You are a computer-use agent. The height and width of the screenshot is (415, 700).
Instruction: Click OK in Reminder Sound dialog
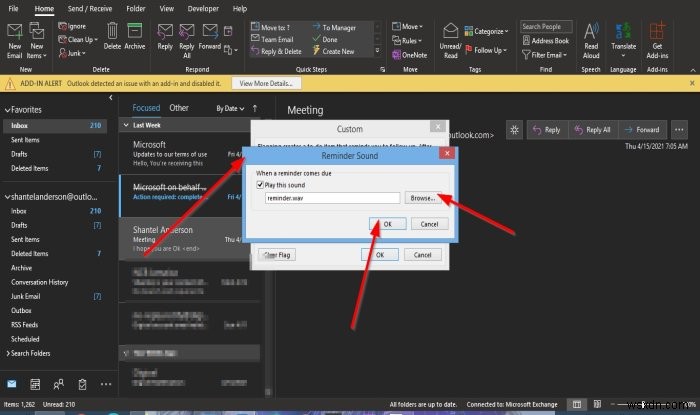tap(388, 224)
